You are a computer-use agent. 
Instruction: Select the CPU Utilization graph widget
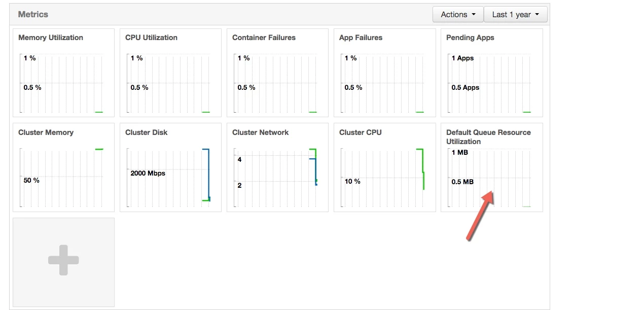tap(170, 73)
